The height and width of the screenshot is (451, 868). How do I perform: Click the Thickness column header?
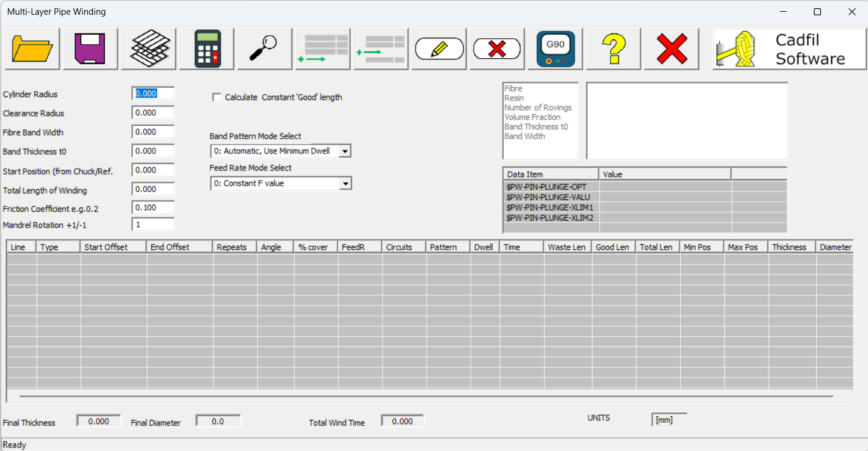coord(792,247)
